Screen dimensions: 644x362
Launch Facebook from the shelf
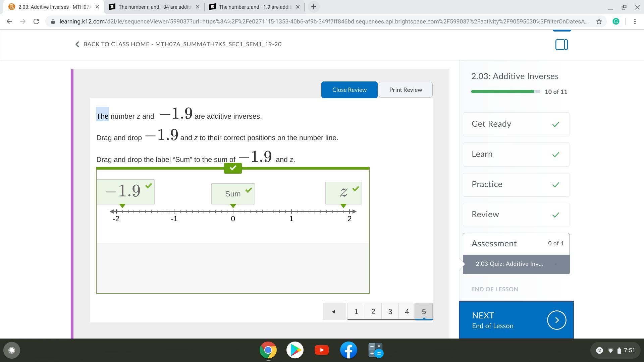point(348,350)
